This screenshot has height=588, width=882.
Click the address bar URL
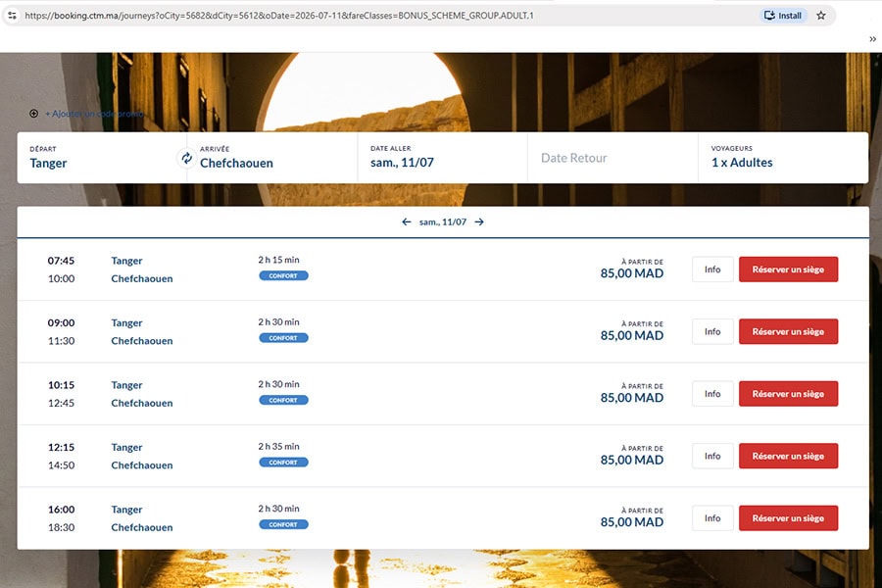click(x=279, y=16)
